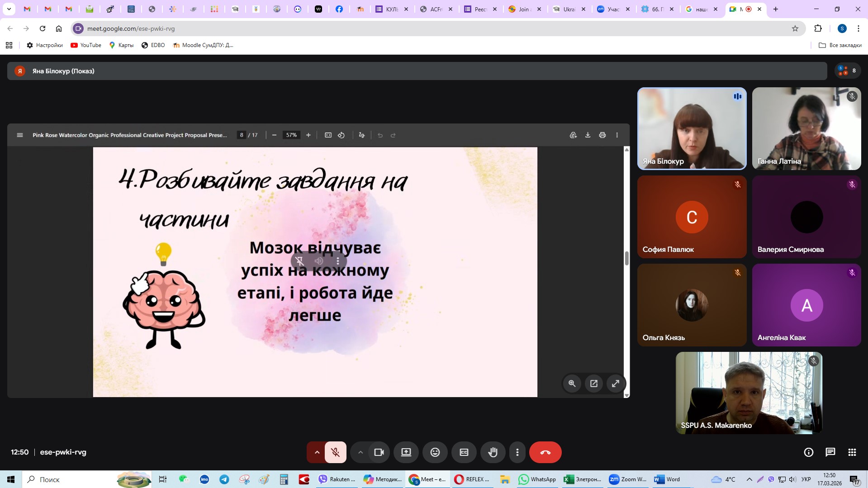The height and width of the screenshot is (488, 868).
Task: Switch to the Ukra browser tab
Action: (x=568, y=9)
